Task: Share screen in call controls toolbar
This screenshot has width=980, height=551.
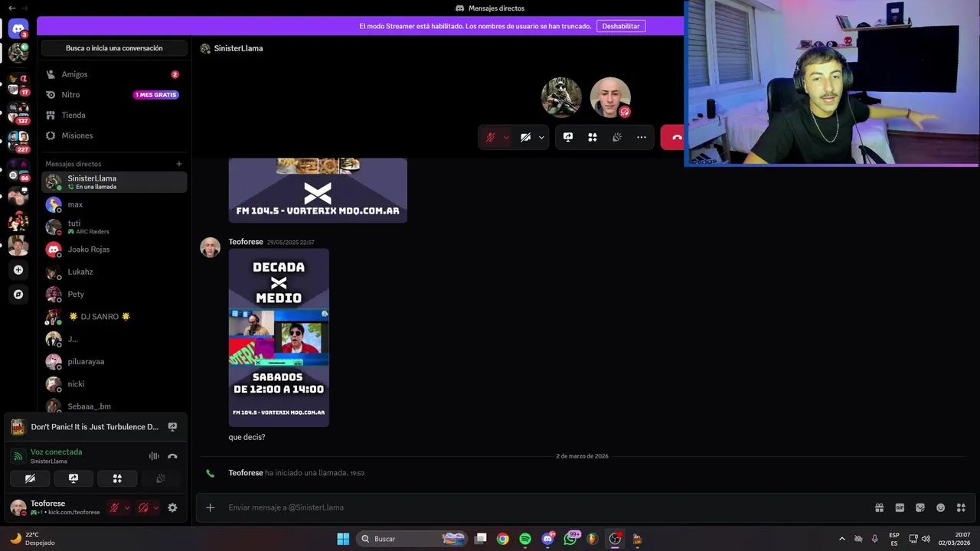Action: coord(568,137)
